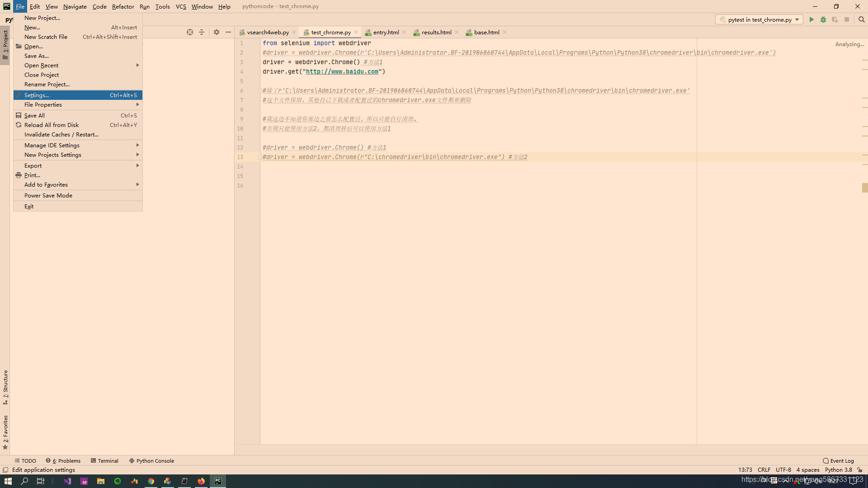Click the read-only lock icon in status bar
The width and height of the screenshot is (868, 488).
pos(860,470)
